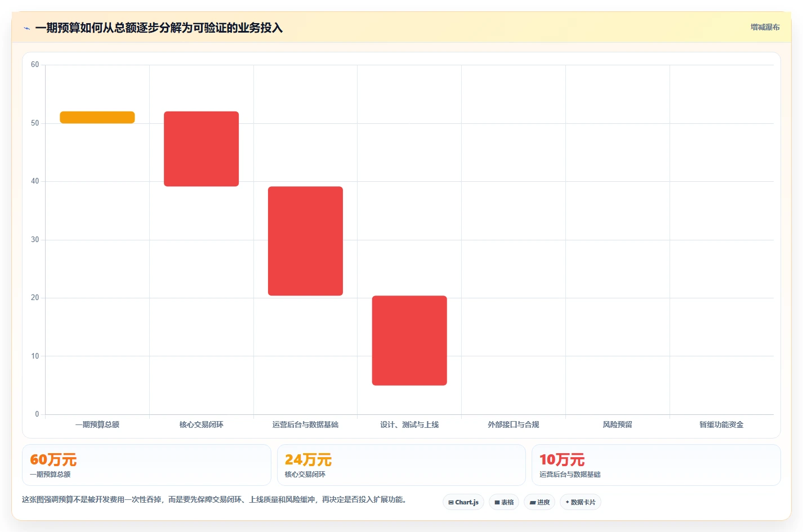Click the y-axis label 20

(35, 298)
